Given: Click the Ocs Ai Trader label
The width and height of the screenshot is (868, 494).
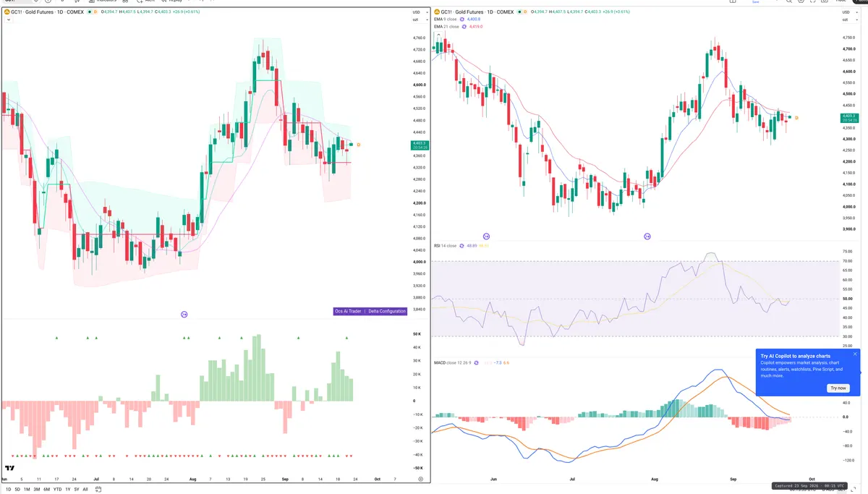Looking at the screenshot, I should click(347, 312).
